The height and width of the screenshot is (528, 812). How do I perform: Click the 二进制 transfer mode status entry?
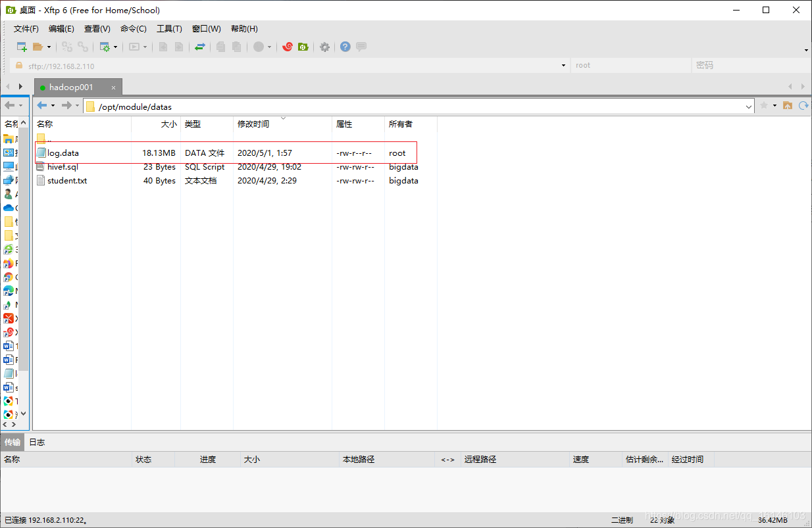[622, 520]
